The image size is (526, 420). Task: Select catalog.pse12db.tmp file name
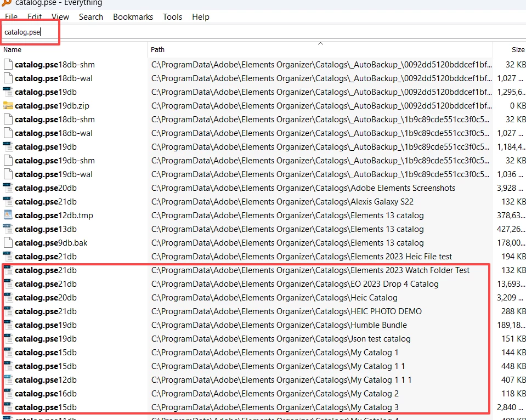[54, 215]
